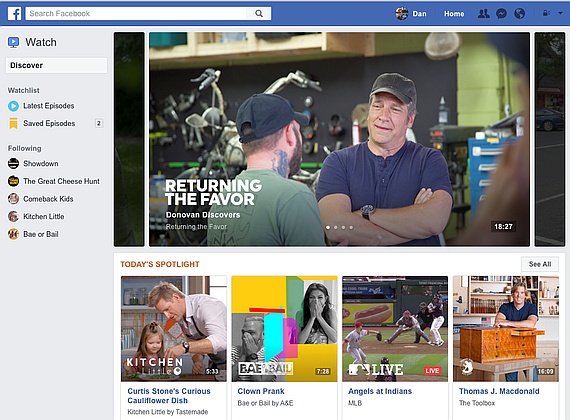The width and height of the screenshot is (570, 420).
Task: Play the Returning the Favor featured video
Action: [x=339, y=139]
